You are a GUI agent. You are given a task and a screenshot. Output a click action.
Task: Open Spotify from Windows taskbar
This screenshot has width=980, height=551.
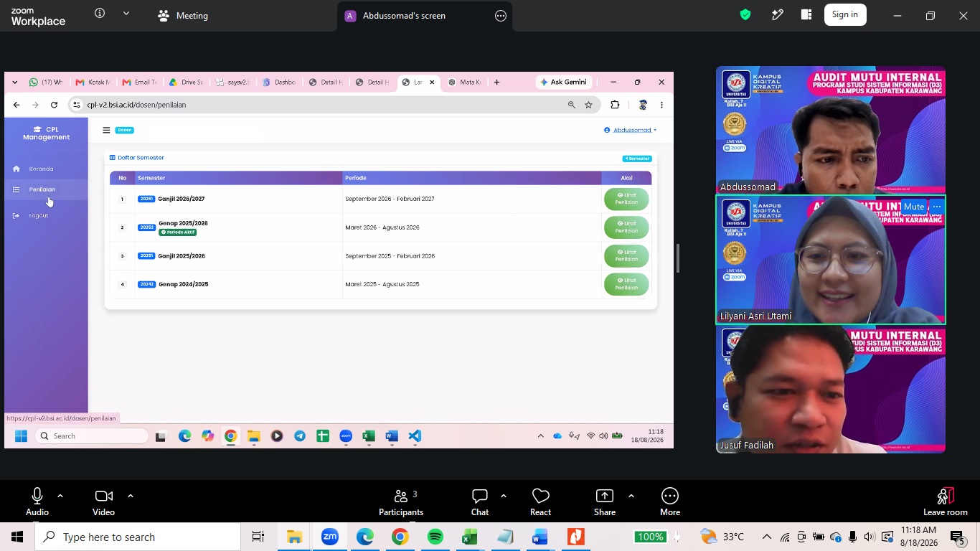click(435, 537)
